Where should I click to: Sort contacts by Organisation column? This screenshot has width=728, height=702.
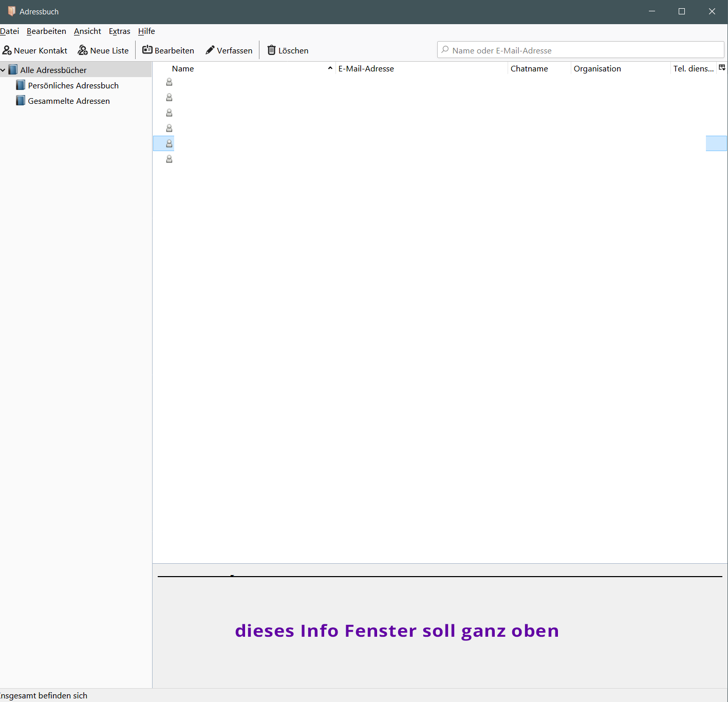(621, 69)
